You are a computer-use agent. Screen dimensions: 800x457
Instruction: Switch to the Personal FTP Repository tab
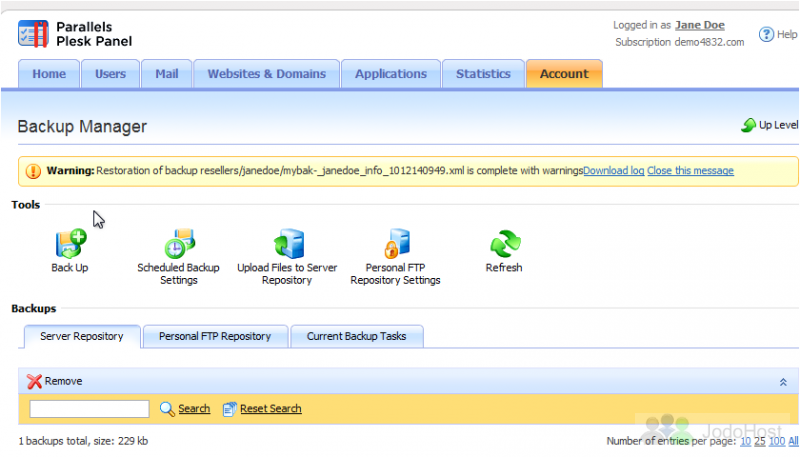coord(215,337)
